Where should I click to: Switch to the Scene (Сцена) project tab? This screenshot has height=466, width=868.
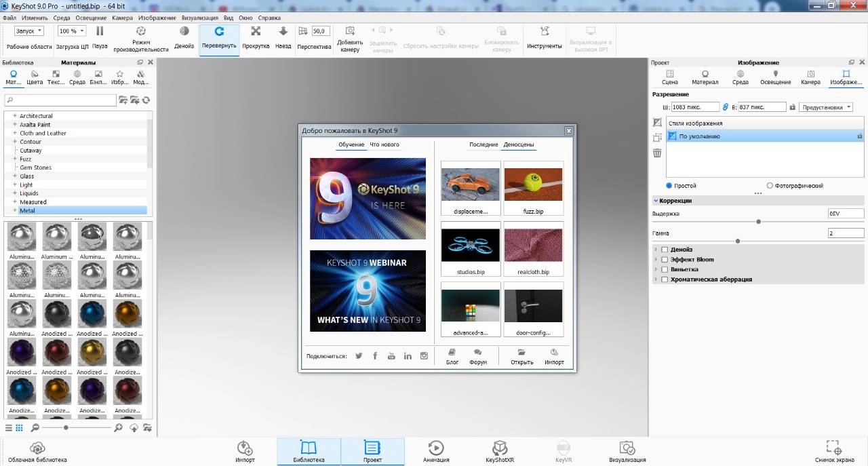point(669,77)
